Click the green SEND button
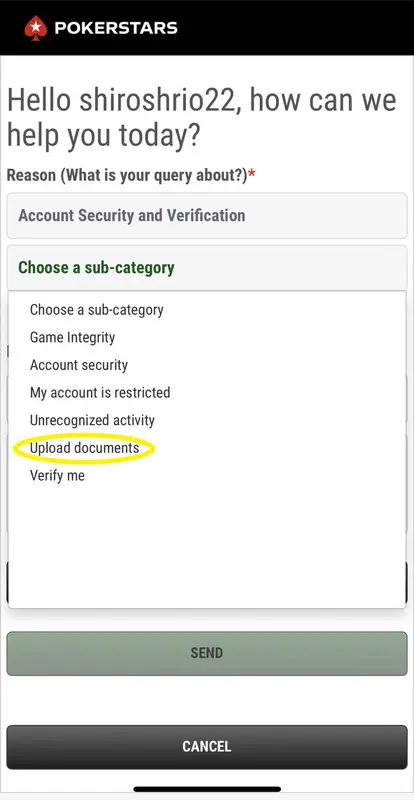This screenshot has height=800, width=414. [207, 653]
